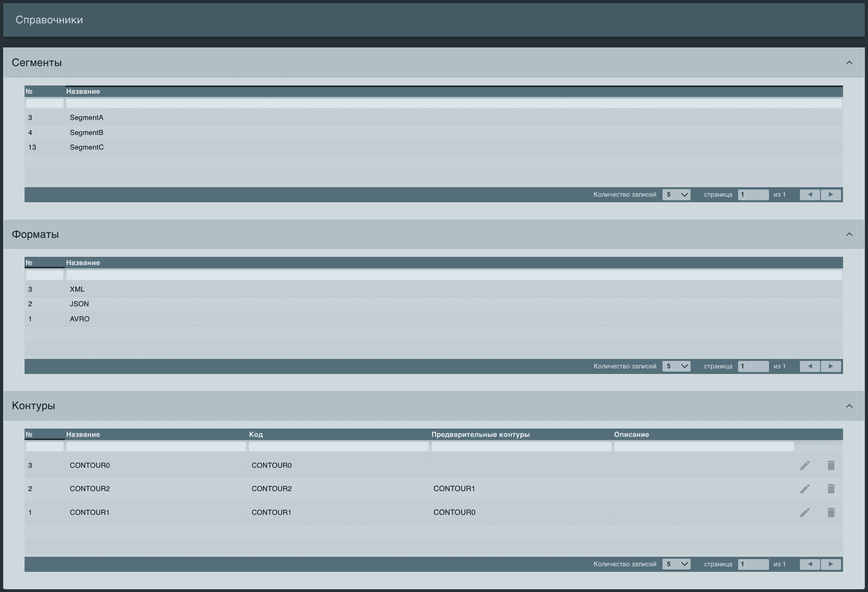Click edit pencil icon for CONTOUR0 row

pyautogui.click(x=805, y=465)
